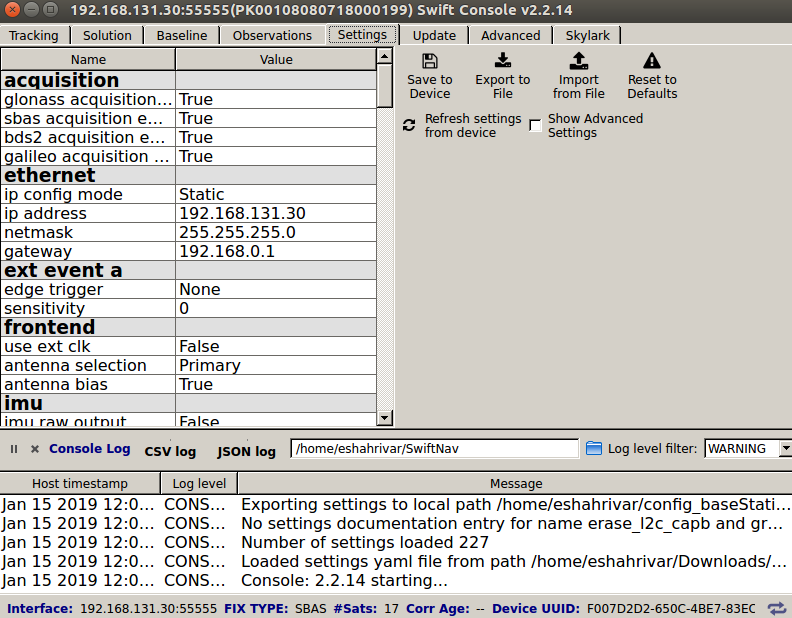
Task: Open the Log level filter dropdown
Action: (785, 449)
